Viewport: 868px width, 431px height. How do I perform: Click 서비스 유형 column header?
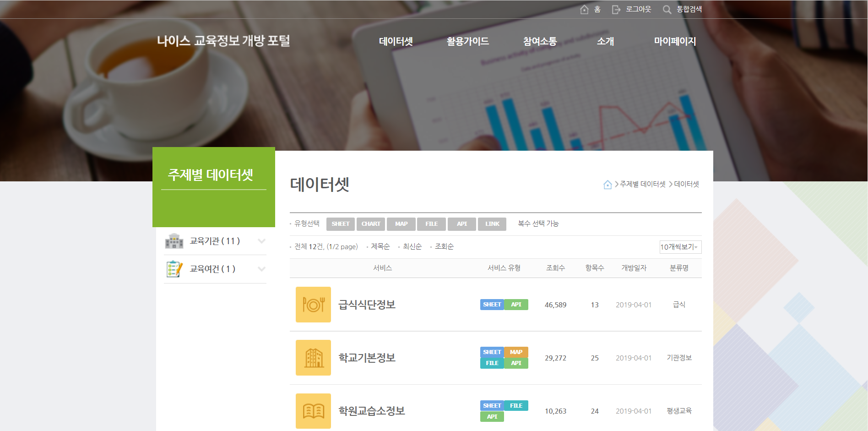pos(504,268)
